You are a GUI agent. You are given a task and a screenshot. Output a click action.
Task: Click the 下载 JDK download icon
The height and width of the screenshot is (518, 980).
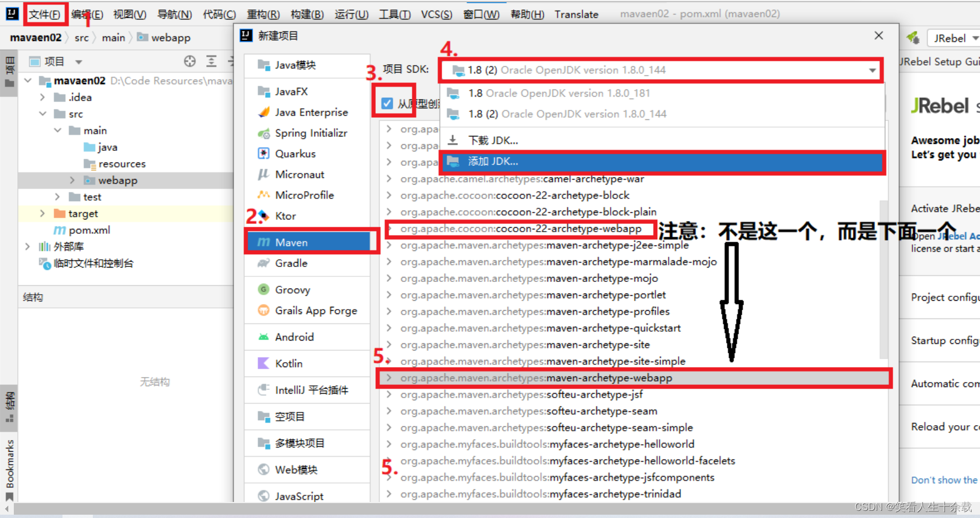pyautogui.click(x=453, y=140)
